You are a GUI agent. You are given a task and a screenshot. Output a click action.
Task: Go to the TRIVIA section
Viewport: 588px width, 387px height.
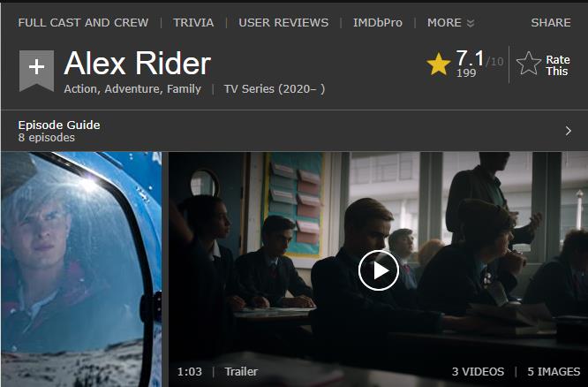pos(193,22)
